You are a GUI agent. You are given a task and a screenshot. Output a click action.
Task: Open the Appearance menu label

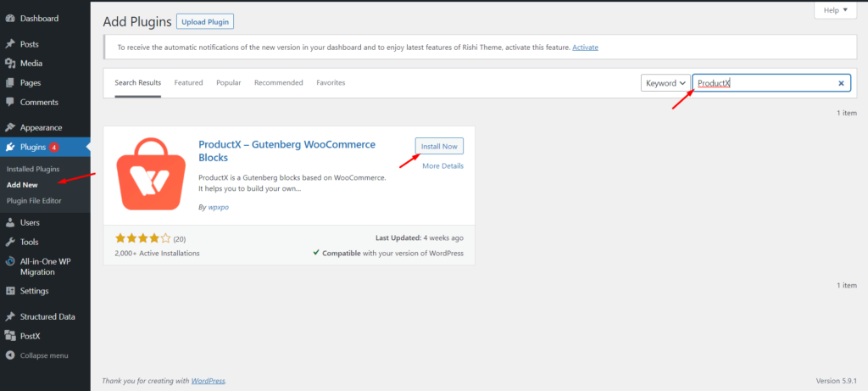[41, 127]
